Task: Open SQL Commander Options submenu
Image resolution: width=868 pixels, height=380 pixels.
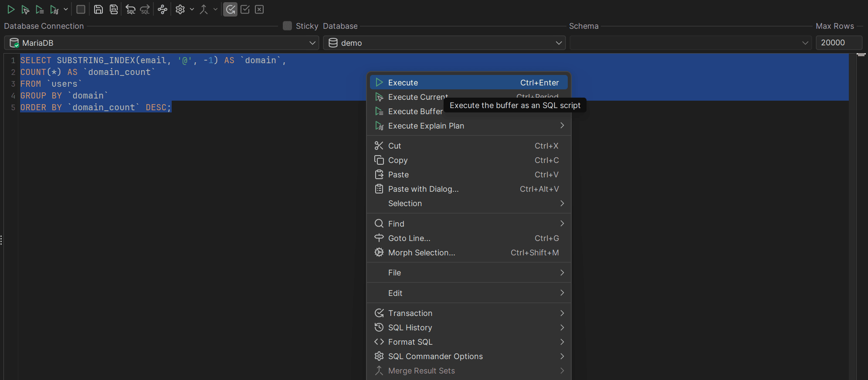Action: tap(469, 356)
